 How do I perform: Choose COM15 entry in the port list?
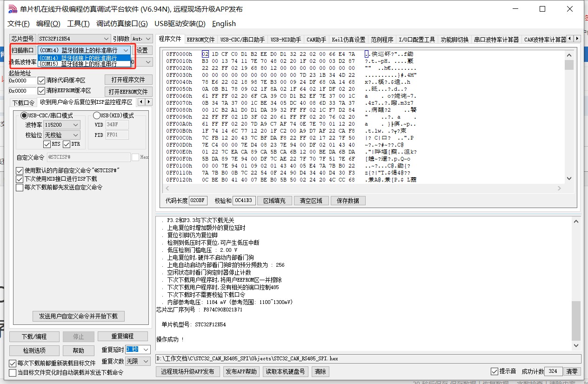(x=84, y=64)
